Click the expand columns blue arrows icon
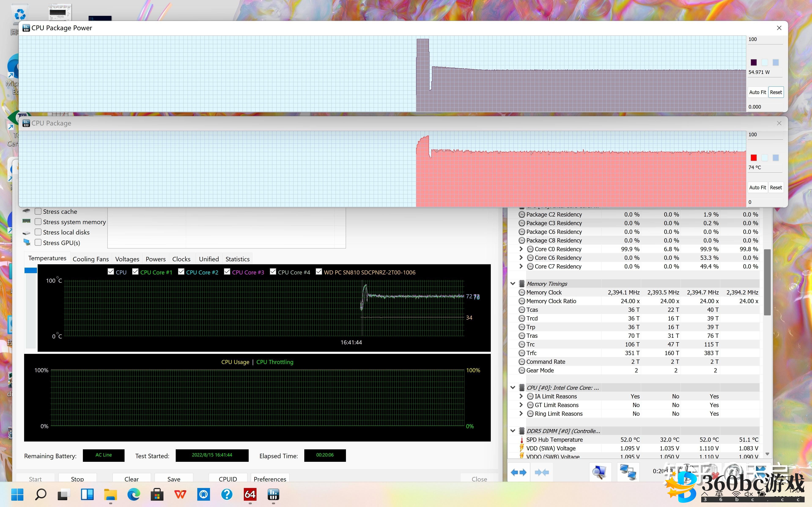 coord(518,472)
